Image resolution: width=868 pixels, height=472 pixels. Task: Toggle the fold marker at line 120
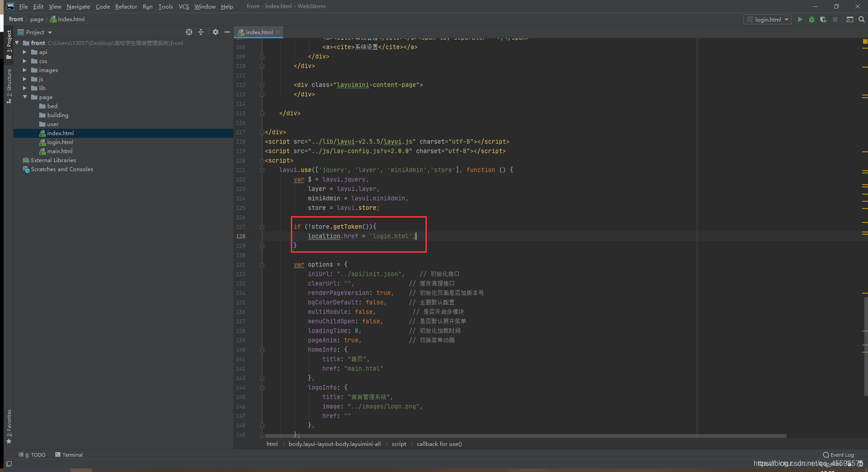[x=262, y=161]
